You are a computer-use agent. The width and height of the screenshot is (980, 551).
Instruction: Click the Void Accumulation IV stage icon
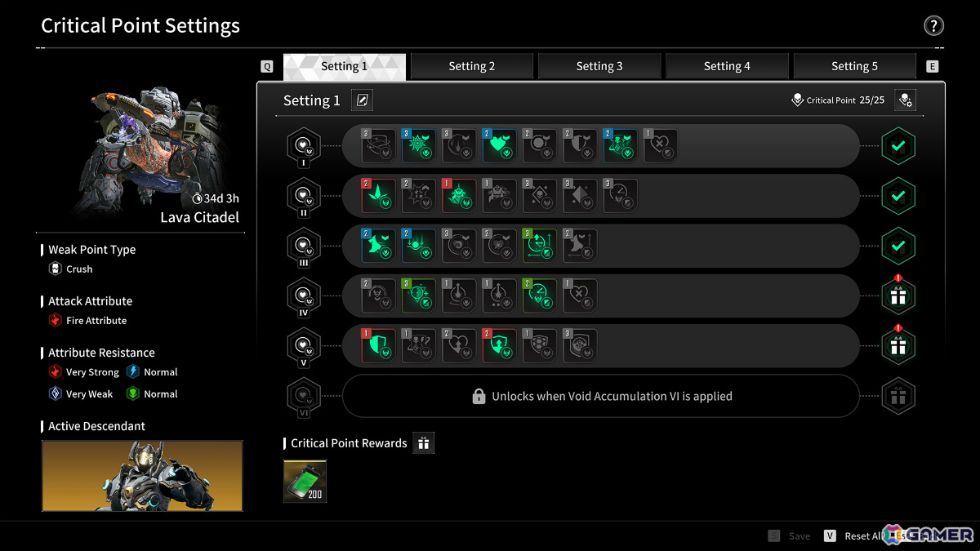[304, 295]
